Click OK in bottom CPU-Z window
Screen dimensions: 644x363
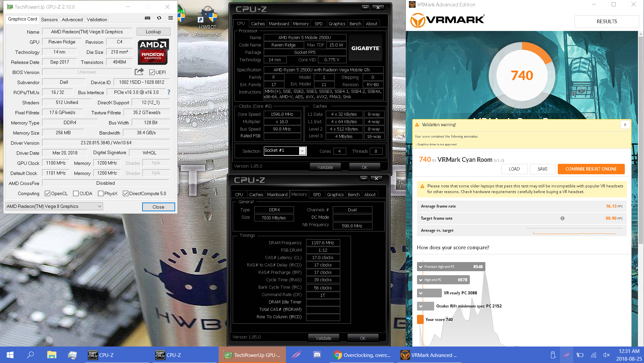pos(363,338)
